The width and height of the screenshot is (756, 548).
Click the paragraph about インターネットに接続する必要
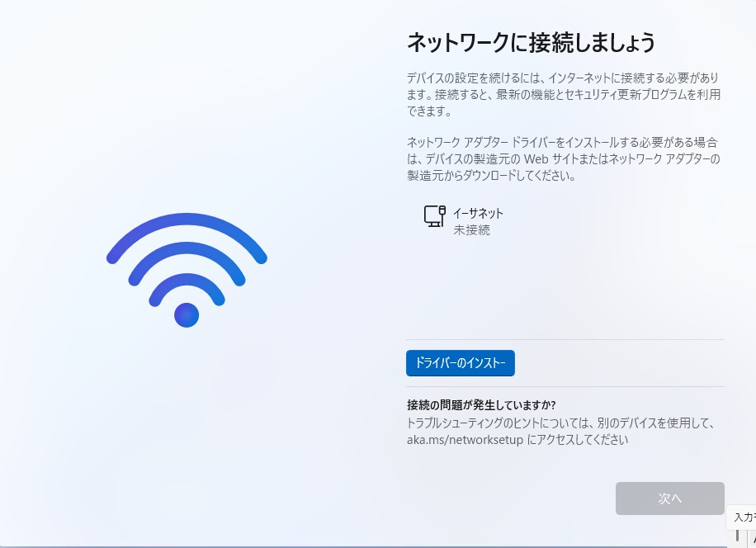[564, 94]
